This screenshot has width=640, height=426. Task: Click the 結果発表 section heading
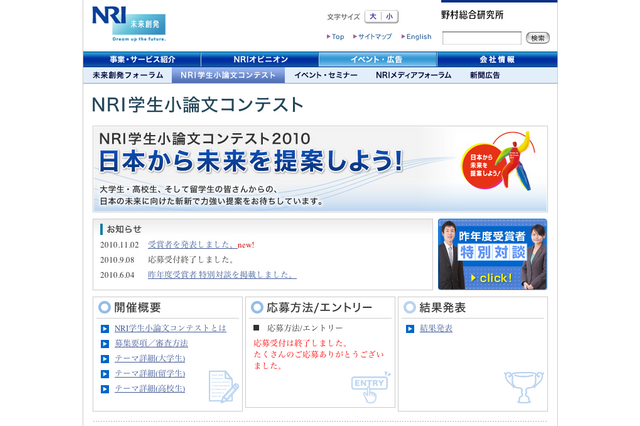(x=442, y=308)
